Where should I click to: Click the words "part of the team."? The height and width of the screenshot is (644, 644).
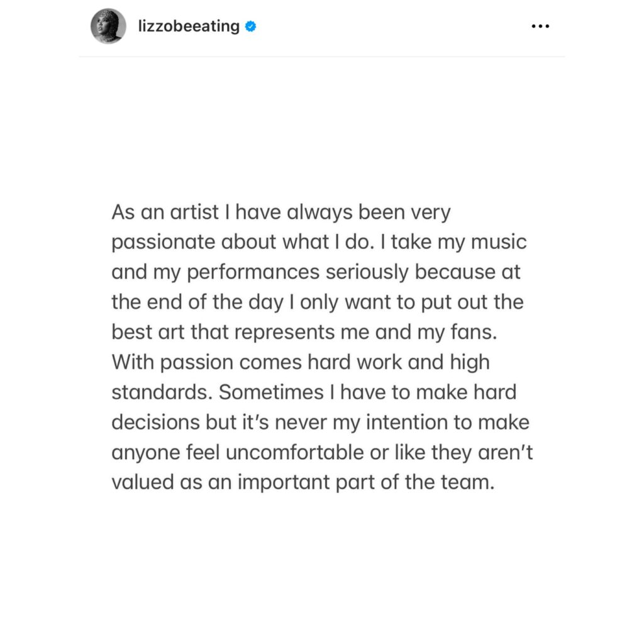point(415,482)
